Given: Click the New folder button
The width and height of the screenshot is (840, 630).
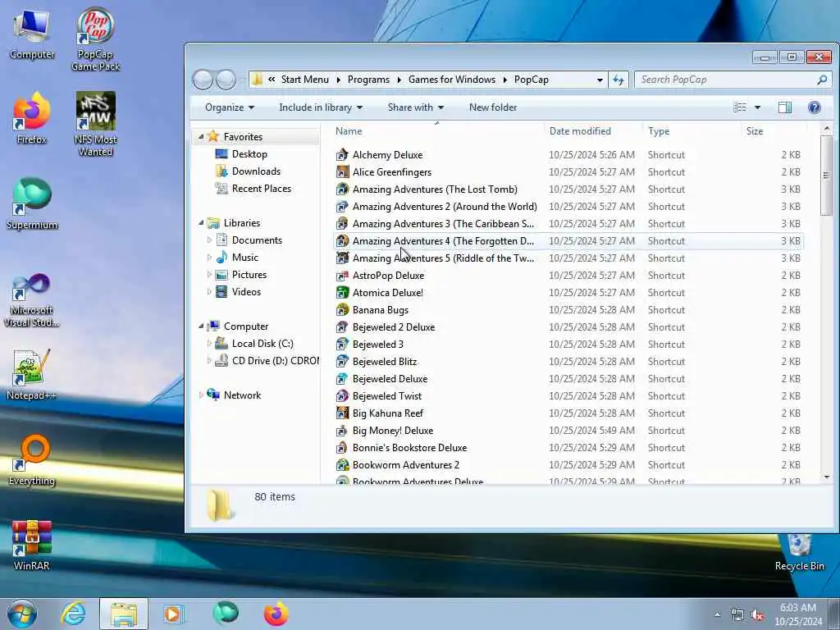Looking at the screenshot, I should tap(493, 107).
